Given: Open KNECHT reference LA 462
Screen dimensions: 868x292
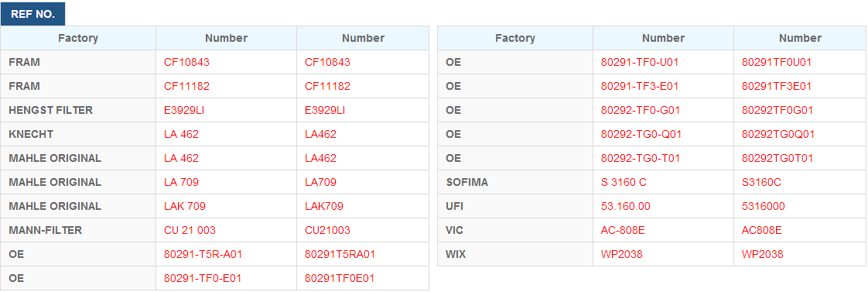Looking at the screenshot, I should pos(181,134).
